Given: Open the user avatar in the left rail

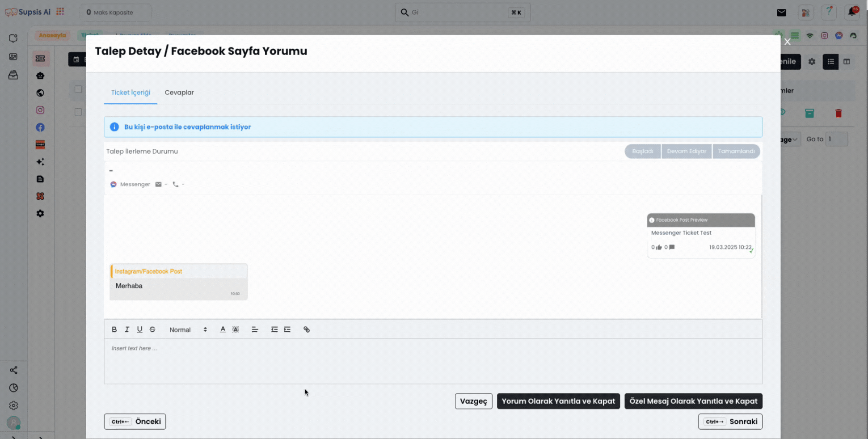Looking at the screenshot, I should (13, 422).
